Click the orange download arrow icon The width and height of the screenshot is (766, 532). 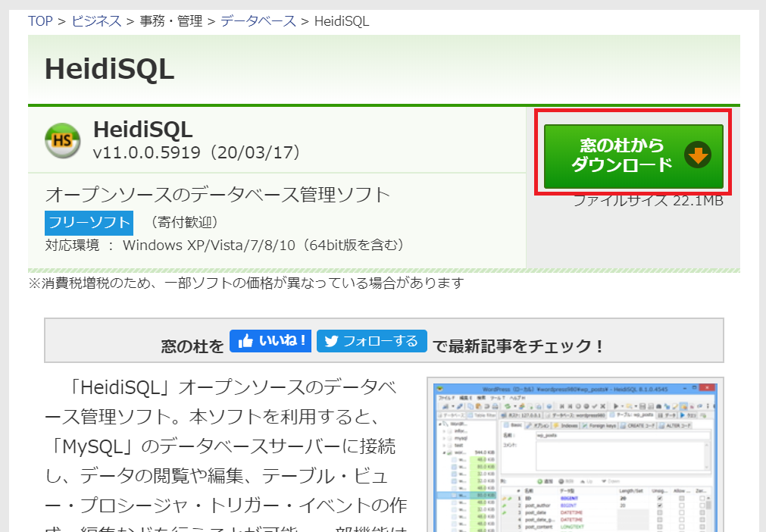698,155
